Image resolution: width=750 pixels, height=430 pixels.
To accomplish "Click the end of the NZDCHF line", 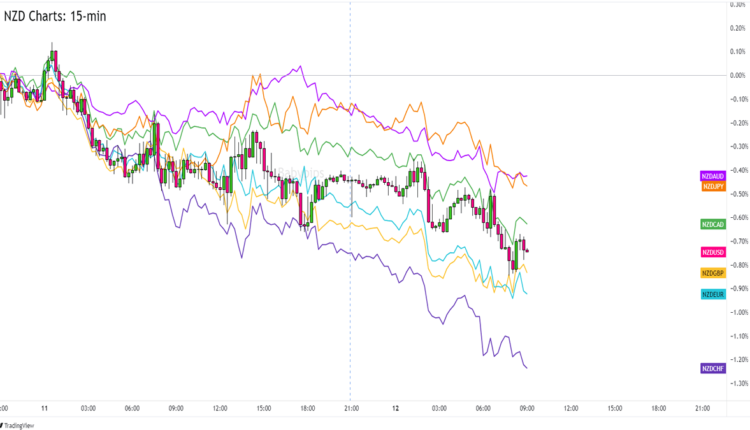I will point(527,366).
